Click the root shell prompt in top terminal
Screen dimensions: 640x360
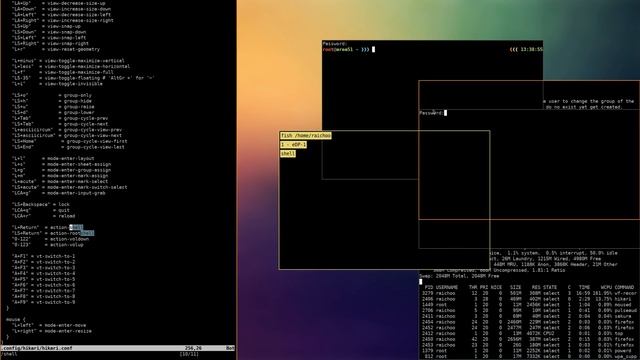pyautogui.click(x=346, y=49)
